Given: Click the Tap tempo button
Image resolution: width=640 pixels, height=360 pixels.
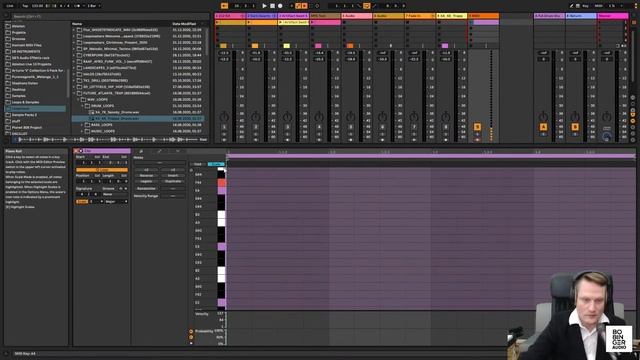Looking at the screenshot, I should [x=25, y=6].
